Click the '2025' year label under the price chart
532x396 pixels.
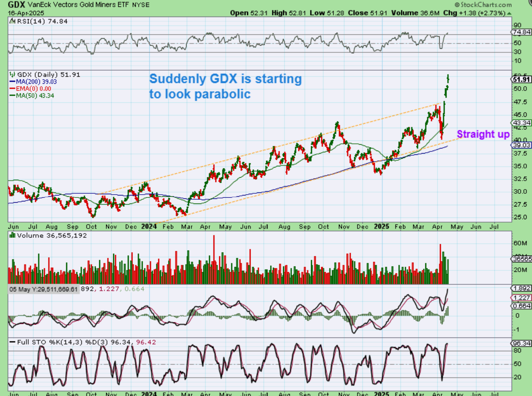coord(382,226)
